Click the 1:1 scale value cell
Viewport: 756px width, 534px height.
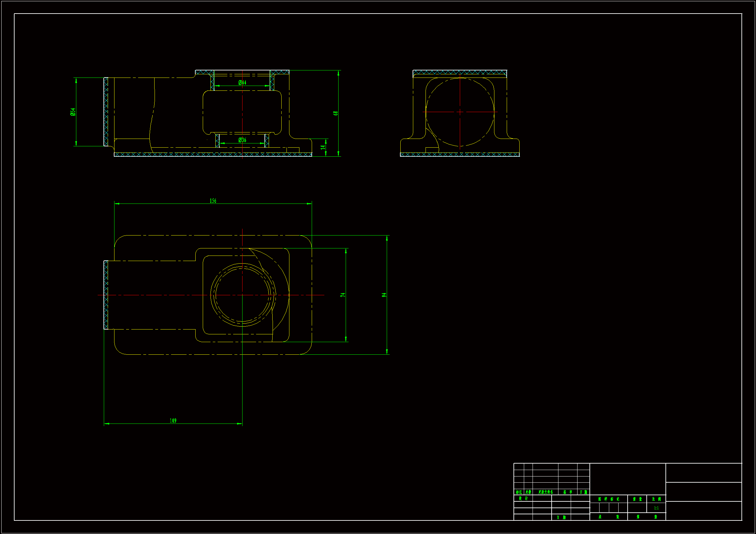coord(656,508)
